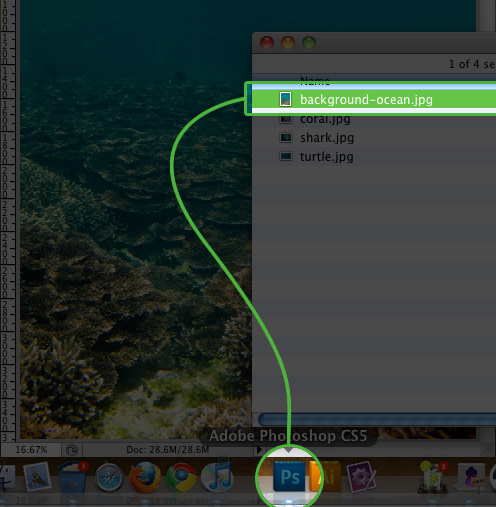Launch Safari compass icon in dock

point(109,478)
